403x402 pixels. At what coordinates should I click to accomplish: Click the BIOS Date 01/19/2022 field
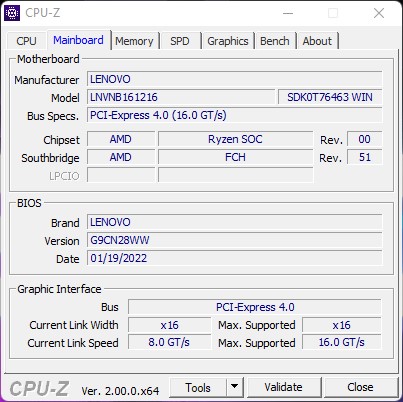[235, 258]
